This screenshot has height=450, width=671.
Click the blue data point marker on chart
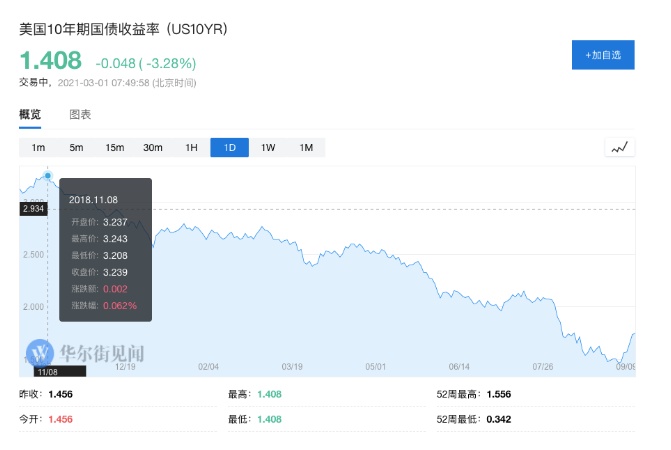[48, 175]
